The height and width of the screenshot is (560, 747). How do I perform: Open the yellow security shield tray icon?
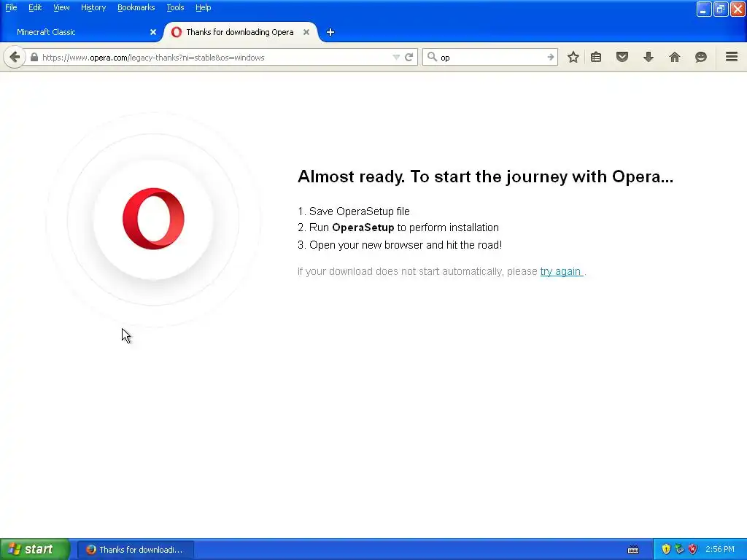pos(666,550)
